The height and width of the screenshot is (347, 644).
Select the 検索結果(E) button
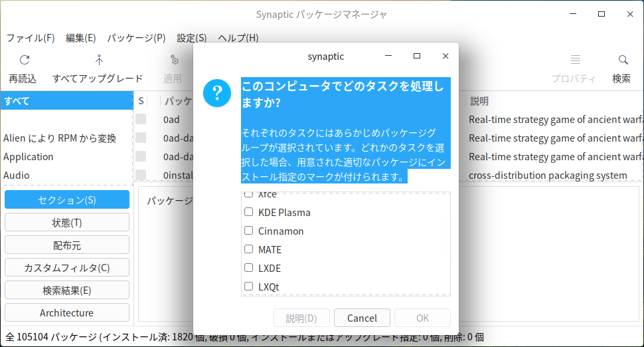(x=67, y=290)
